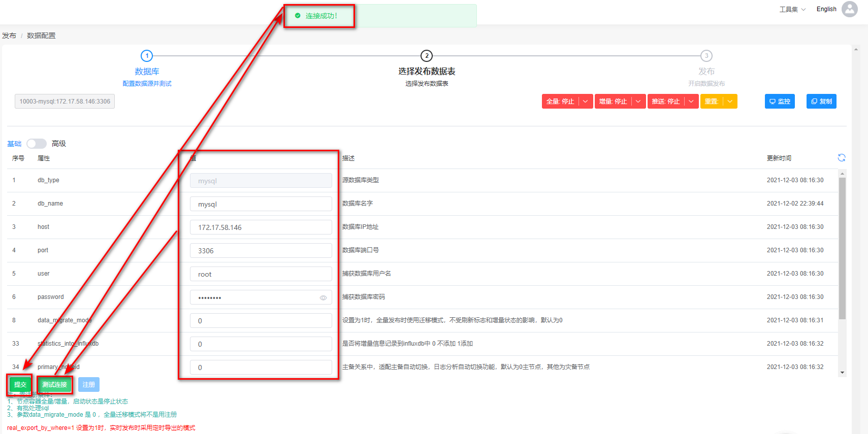This screenshot has width=868, height=434.
Task: Show password using the eye icon
Action: click(323, 298)
